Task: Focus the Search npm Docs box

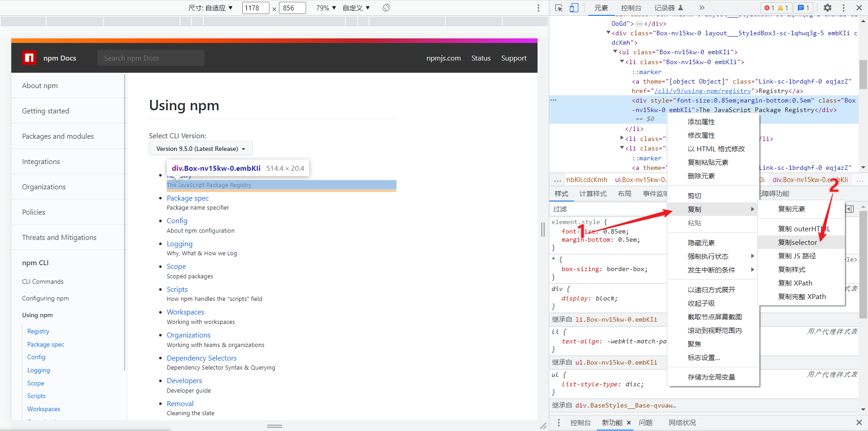Action: (151, 58)
